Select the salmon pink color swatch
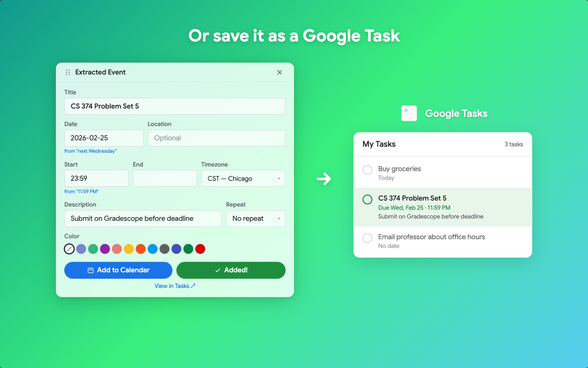 pyautogui.click(x=117, y=249)
